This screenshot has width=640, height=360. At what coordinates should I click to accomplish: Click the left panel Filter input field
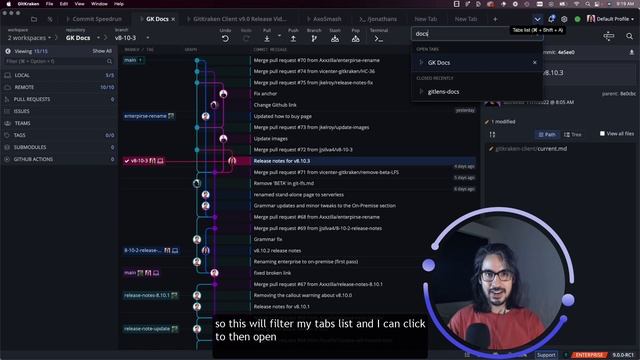(x=57, y=61)
